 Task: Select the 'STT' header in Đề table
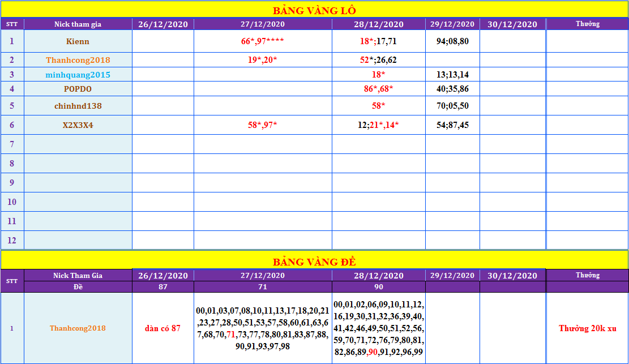(12, 281)
